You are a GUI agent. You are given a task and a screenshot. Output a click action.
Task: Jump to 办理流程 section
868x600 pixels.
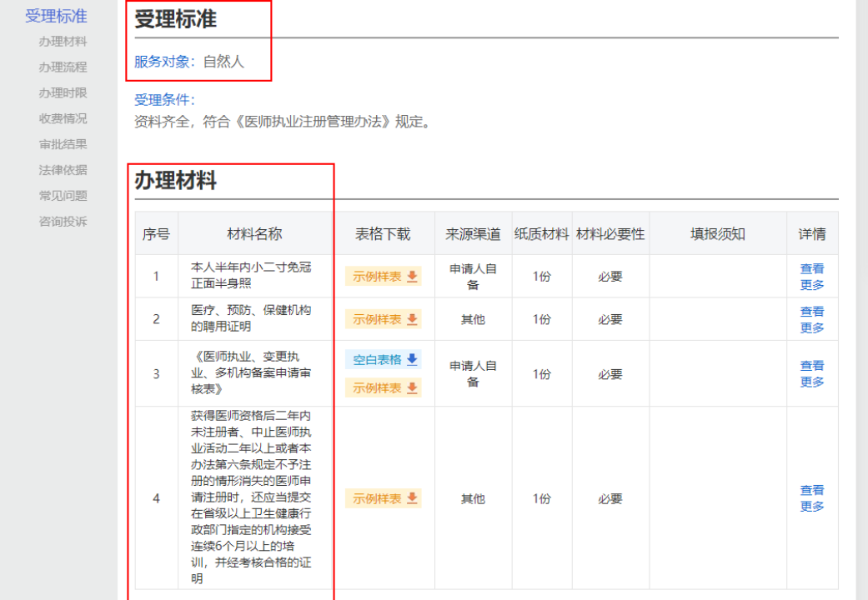pyautogui.click(x=63, y=67)
